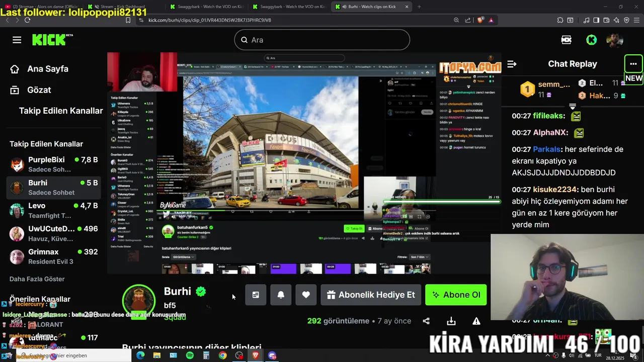This screenshot has height=362, width=644.
Task: Open Calculator from taskbar
Action: (x=206, y=355)
